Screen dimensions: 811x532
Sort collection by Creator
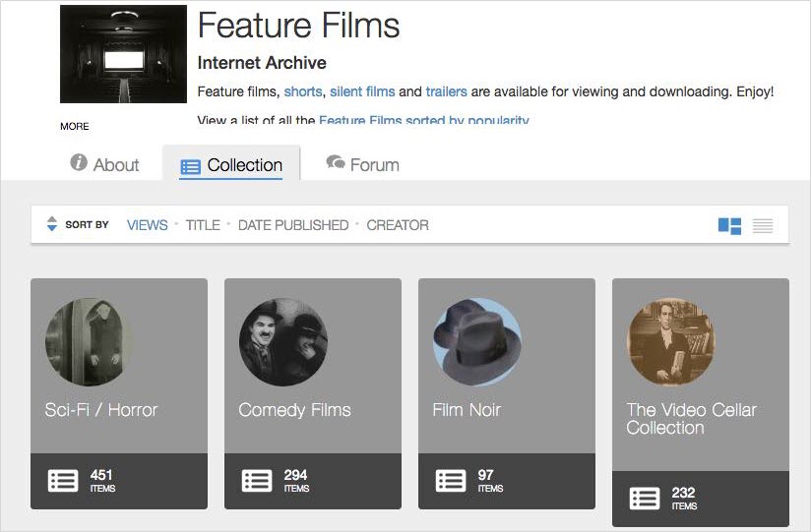pyautogui.click(x=398, y=225)
